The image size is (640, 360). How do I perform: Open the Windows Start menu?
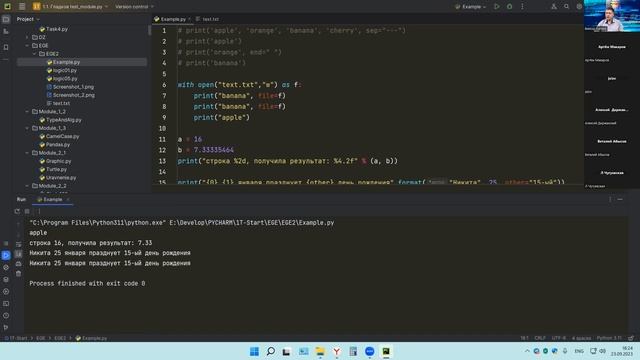point(254,351)
